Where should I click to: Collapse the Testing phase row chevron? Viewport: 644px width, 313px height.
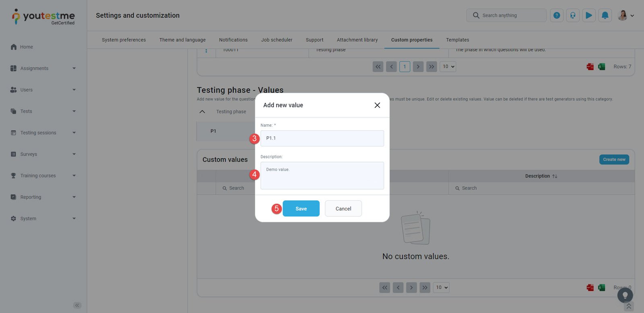pos(202,112)
